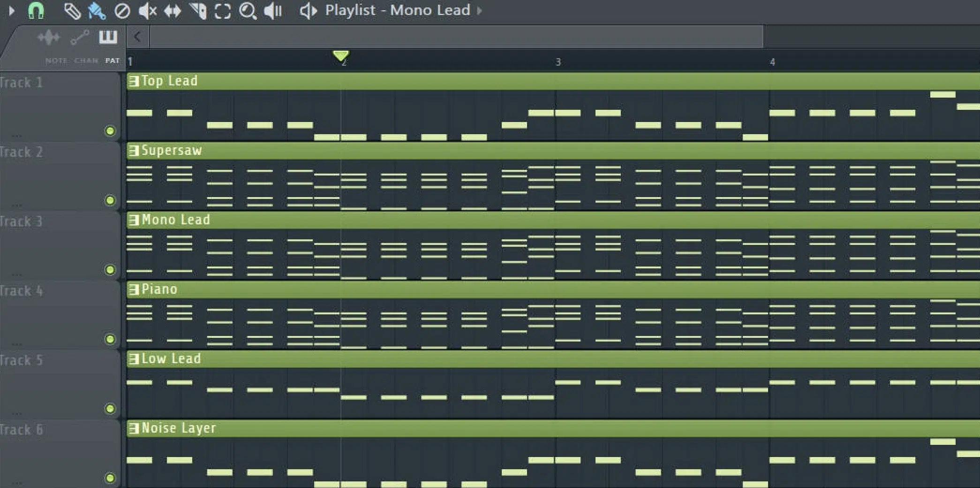Viewport: 980px width, 488px height.
Task: Mute Track 5 using its green LED
Action: point(110,409)
